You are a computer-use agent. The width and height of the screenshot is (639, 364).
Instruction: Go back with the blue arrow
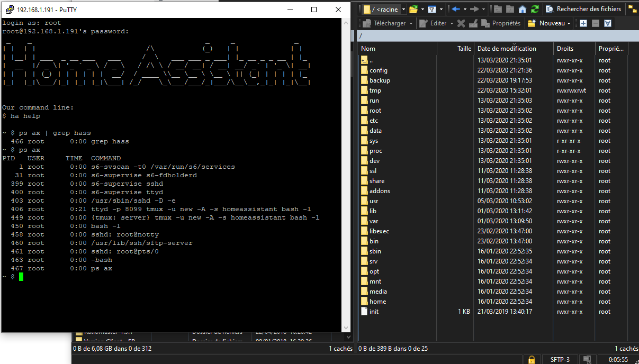tap(455, 9)
